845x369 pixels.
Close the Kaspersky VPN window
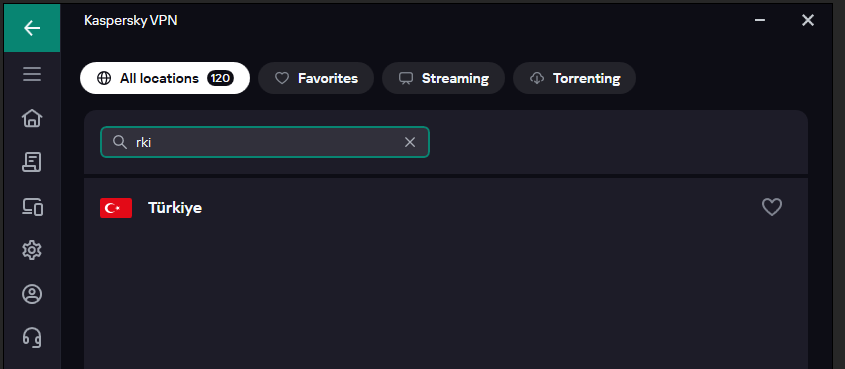807,20
